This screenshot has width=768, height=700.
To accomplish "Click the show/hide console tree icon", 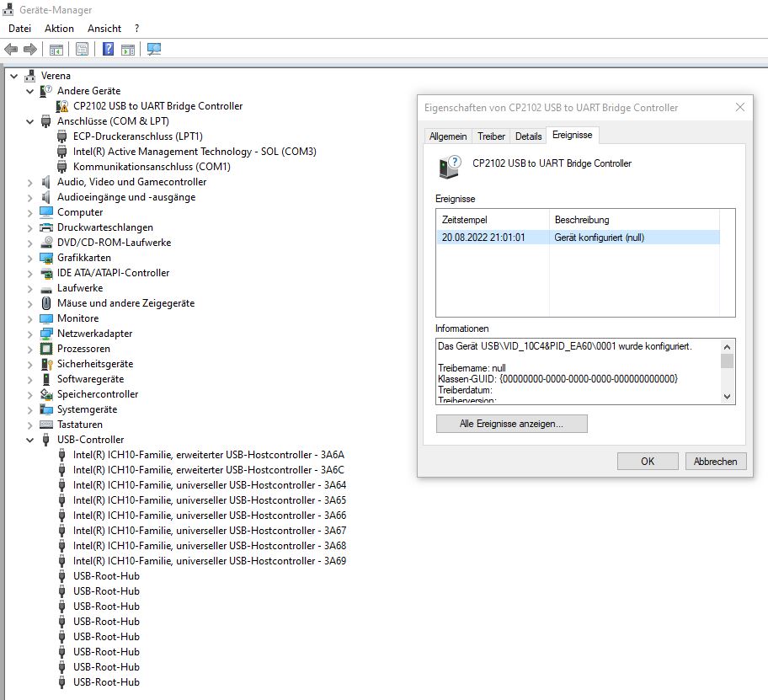I will [x=56, y=50].
